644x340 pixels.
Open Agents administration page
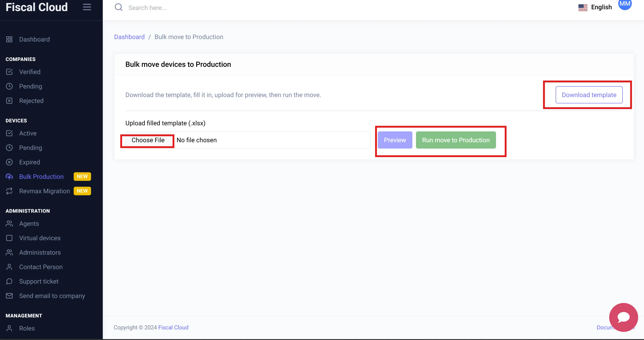tap(29, 224)
